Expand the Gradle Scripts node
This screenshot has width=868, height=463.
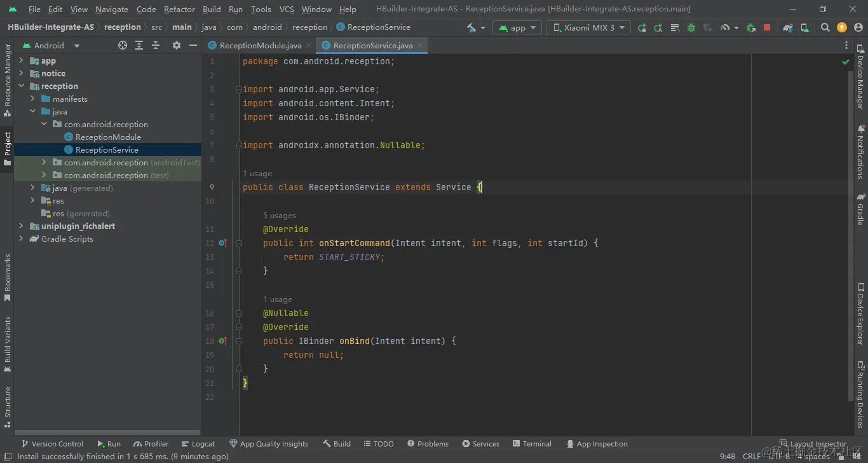point(21,238)
